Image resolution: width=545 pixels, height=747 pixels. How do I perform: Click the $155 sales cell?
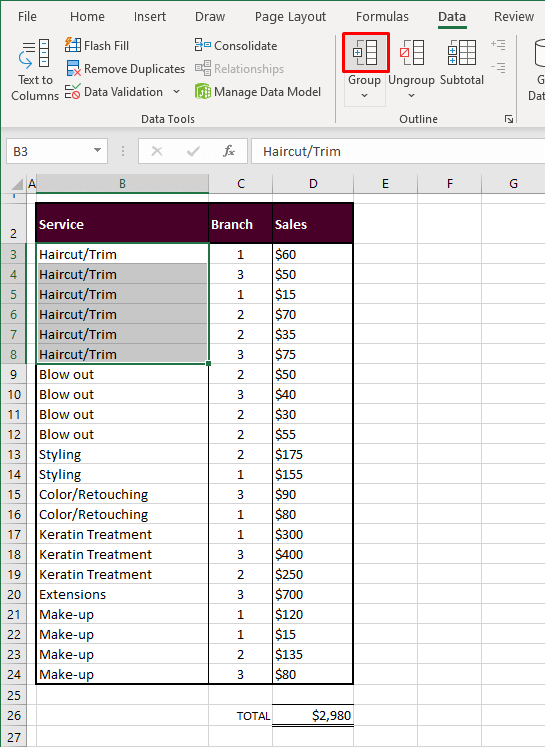(313, 474)
